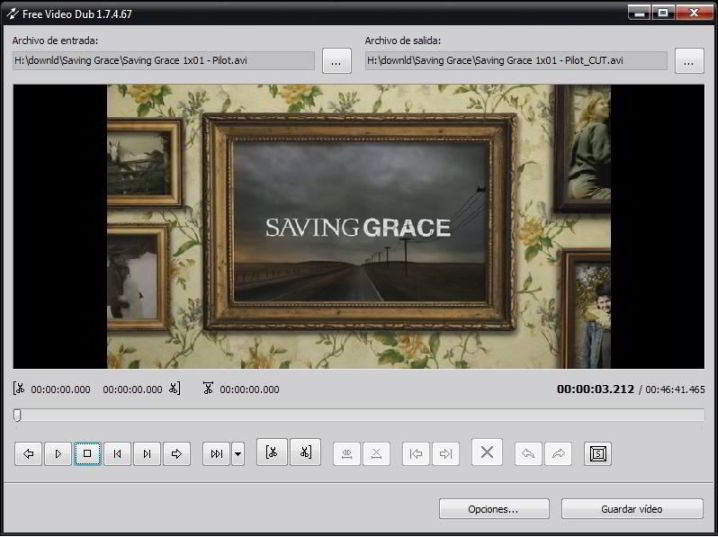Viewport: 718px width, 537px height.
Task: Click the invert selection toolbar icon
Action: point(347,454)
